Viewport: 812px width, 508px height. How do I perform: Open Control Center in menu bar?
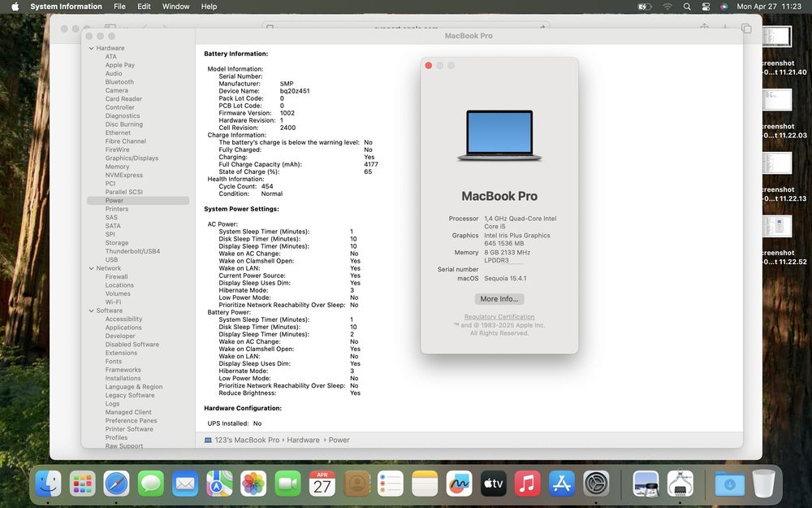point(706,7)
